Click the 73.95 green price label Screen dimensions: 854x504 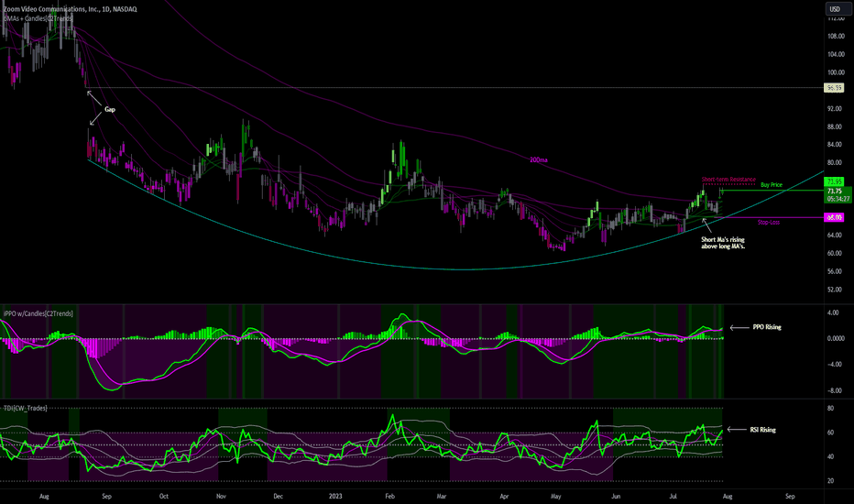coord(835,181)
